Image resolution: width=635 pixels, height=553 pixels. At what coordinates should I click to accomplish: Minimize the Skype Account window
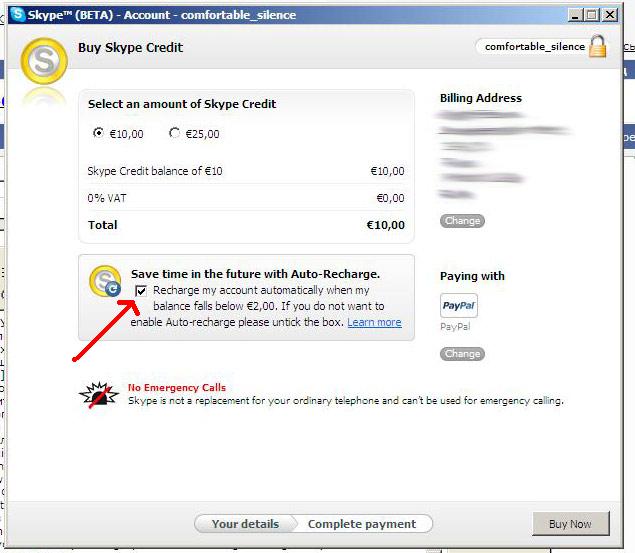click(574, 15)
